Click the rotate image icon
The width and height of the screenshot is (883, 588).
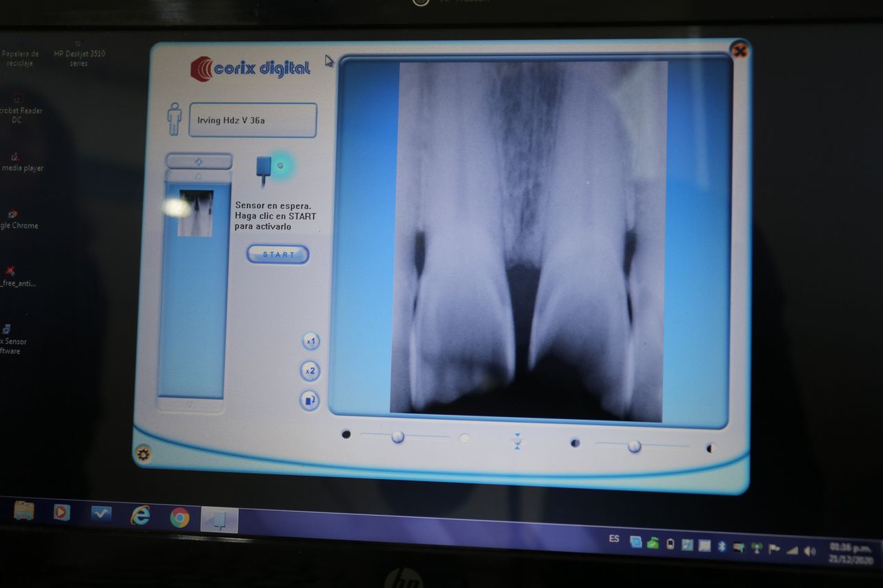pos(310,401)
